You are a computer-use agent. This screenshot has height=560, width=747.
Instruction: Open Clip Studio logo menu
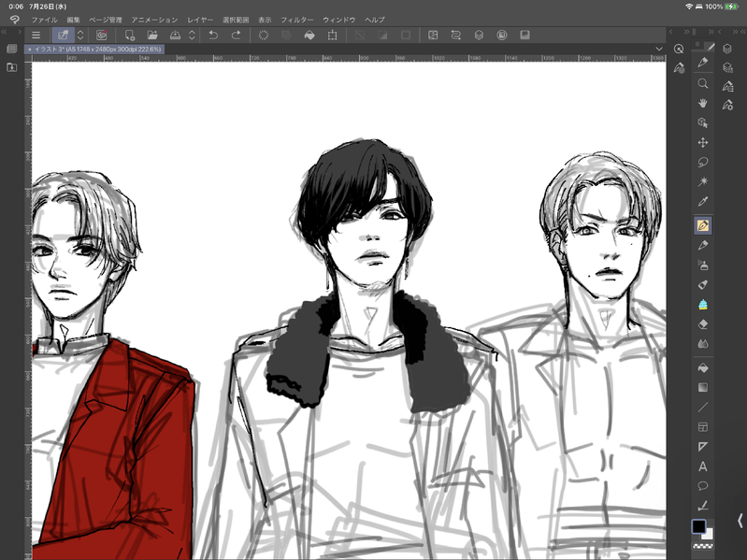coord(15,20)
